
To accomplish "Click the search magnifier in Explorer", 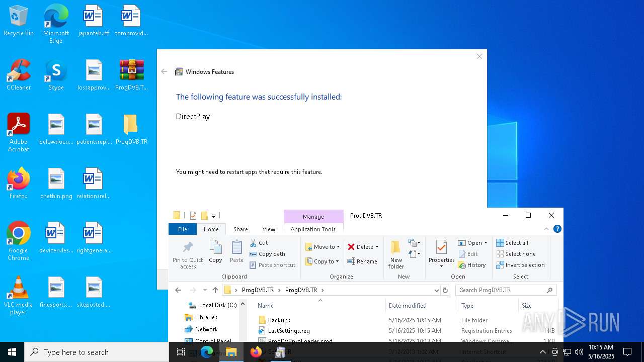I will [549, 290].
